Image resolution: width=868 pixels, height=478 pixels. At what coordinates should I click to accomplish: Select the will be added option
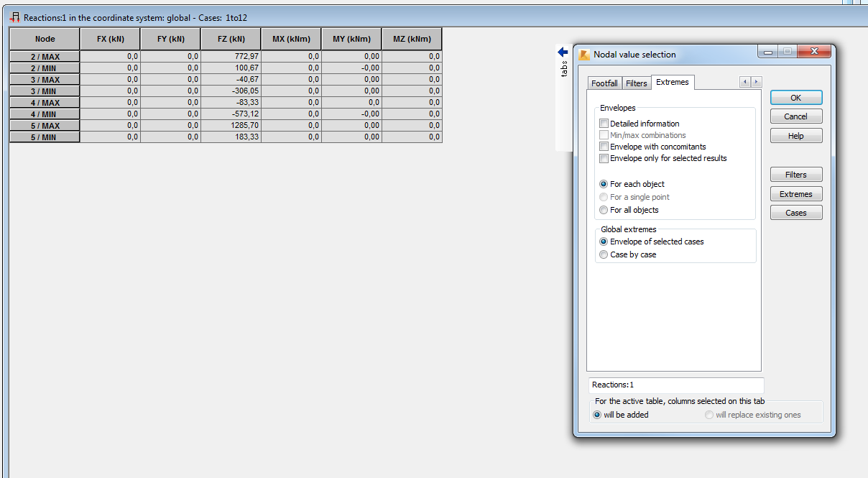597,415
